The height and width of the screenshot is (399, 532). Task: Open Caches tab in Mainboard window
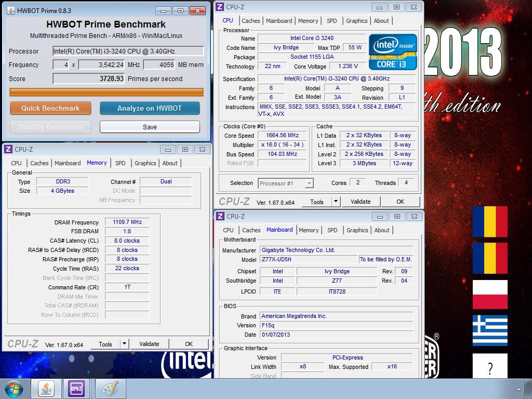251,230
